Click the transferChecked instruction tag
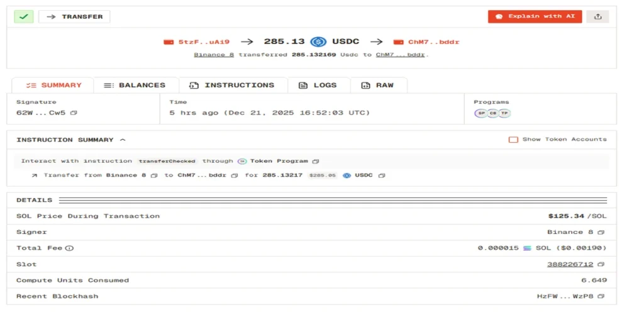Image resolution: width=644 pixels, height=322 pixels. 167,162
